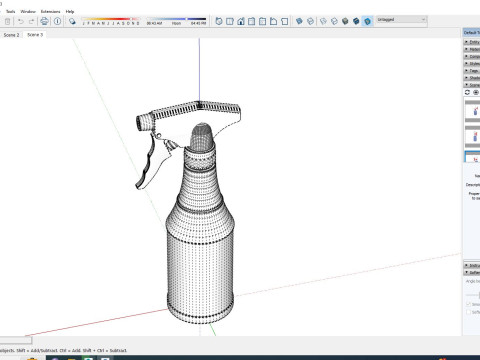Click the Erase (trash) toolbar icon
The width and height of the screenshot is (480, 360).
(7, 22)
